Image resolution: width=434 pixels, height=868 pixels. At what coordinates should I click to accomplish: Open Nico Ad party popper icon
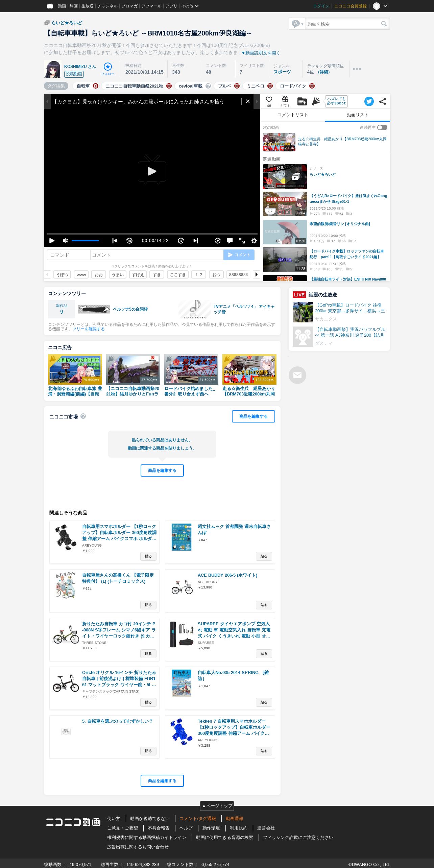tap(316, 101)
